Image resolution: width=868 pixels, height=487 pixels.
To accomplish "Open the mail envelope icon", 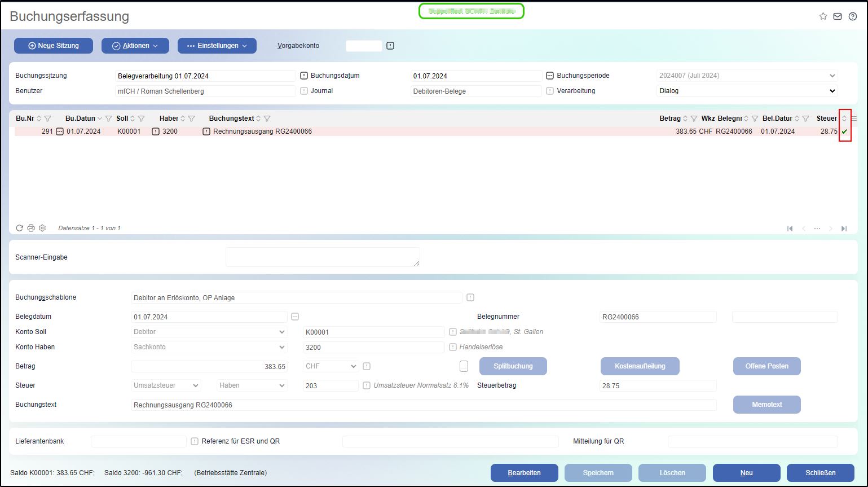I will [x=838, y=16].
